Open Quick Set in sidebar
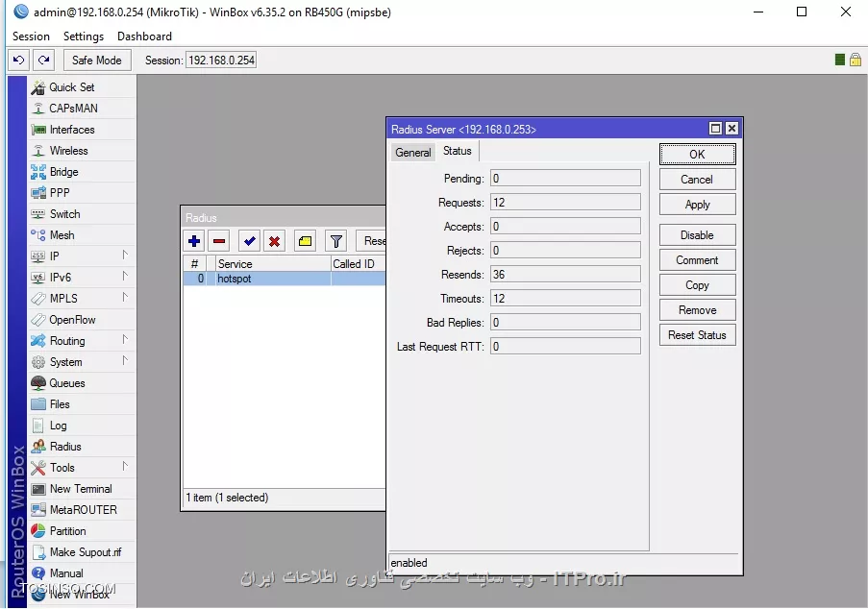This screenshot has width=868, height=609. pos(81,87)
